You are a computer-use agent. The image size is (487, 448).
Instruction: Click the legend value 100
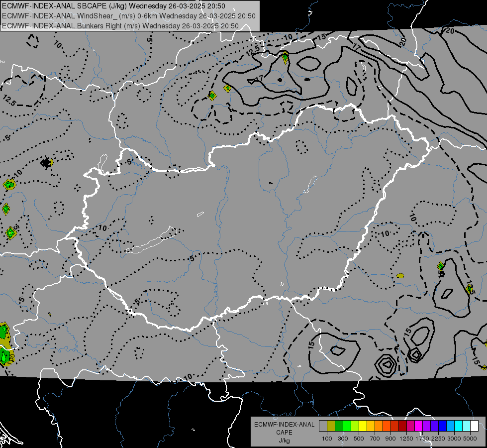click(327, 439)
